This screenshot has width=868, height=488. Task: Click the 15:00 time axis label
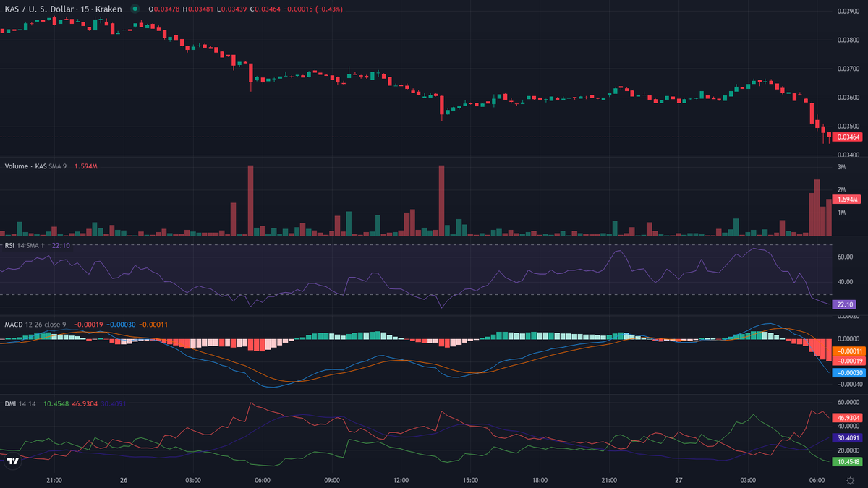pyautogui.click(x=471, y=480)
